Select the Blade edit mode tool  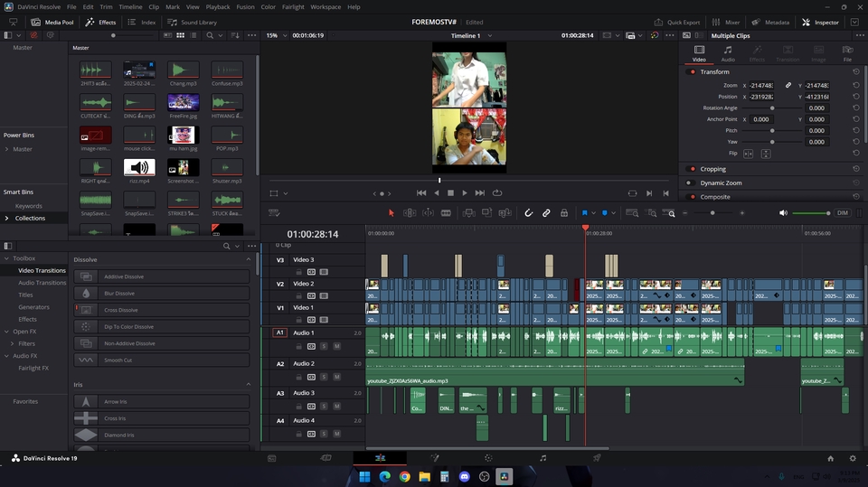tap(446, 213)
